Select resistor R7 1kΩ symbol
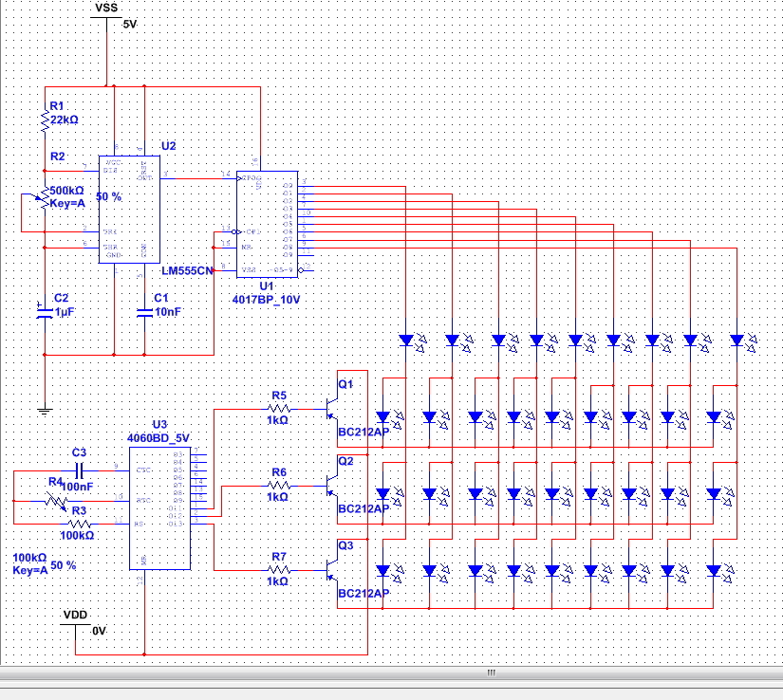This screenshot has height=700, width=783. pos(279,570)
